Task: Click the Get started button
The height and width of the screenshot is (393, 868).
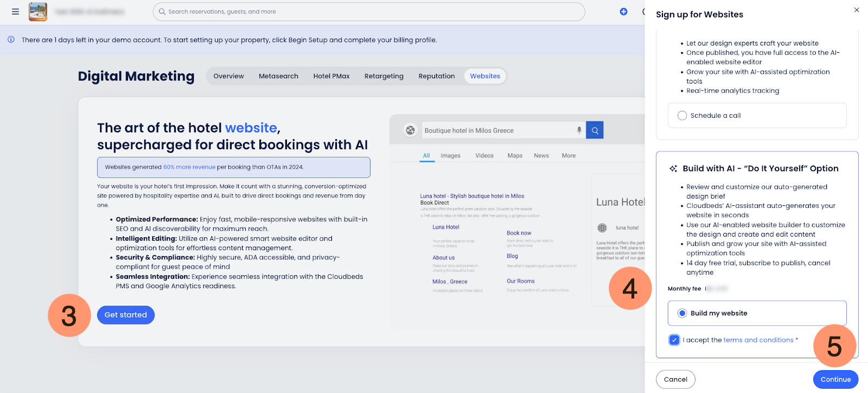Action: pyautogui.click(x=126, y=315)
